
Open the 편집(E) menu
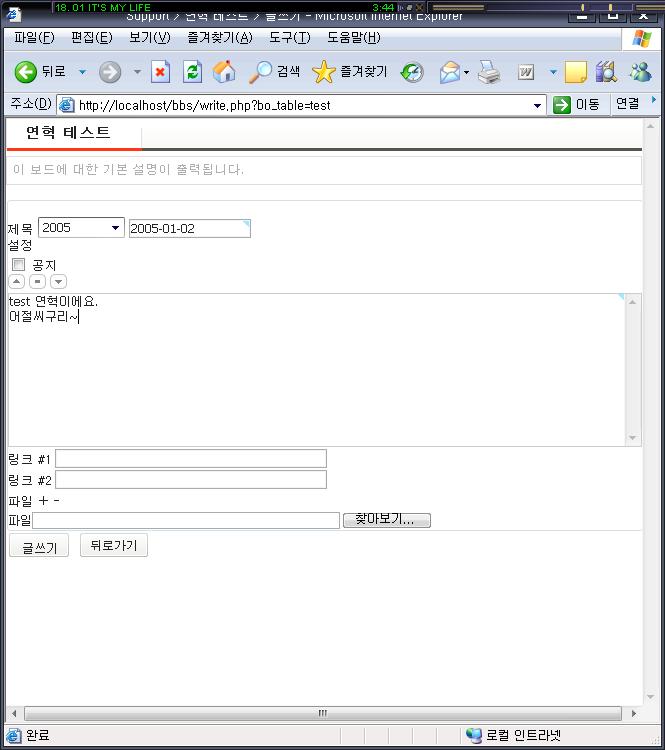pos(91,37)
